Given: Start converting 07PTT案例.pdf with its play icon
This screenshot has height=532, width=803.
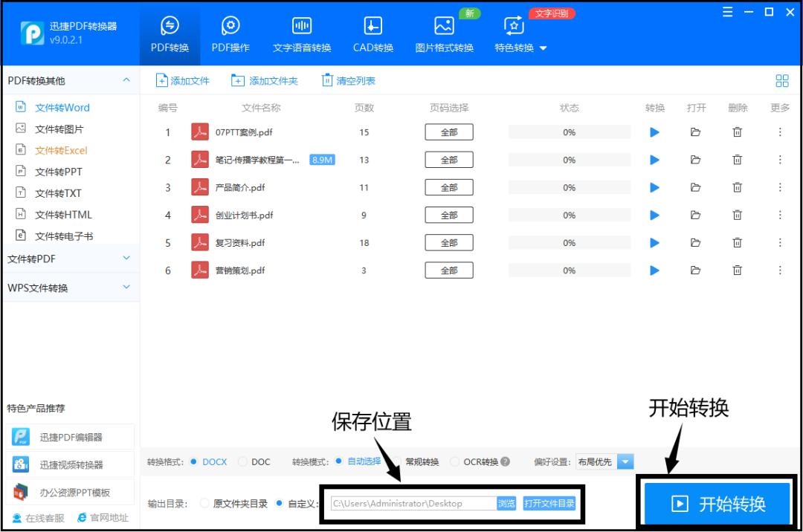Looking at the screenshot, I should click(654, 132).
